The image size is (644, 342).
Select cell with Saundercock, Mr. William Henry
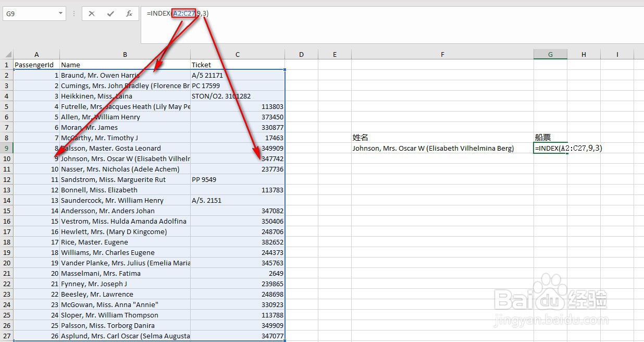(125, 200)
